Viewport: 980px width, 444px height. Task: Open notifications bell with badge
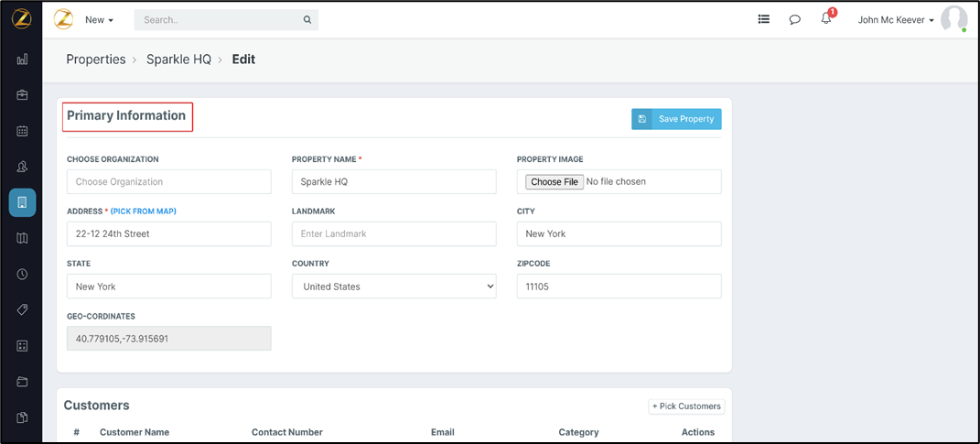click(827, 18)
